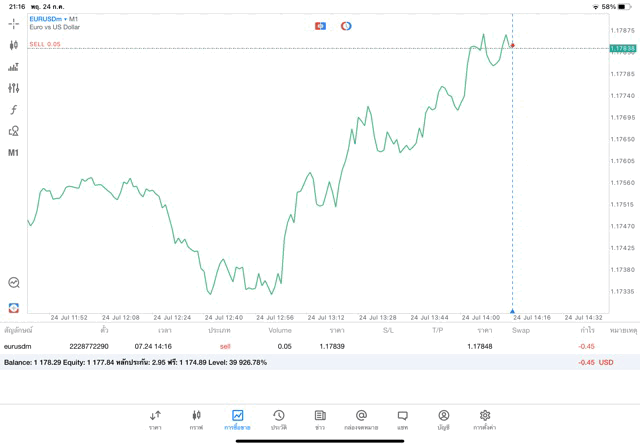Open chart settings sliders icon
The image size is (640, 447).
click(x=13, y=88)
